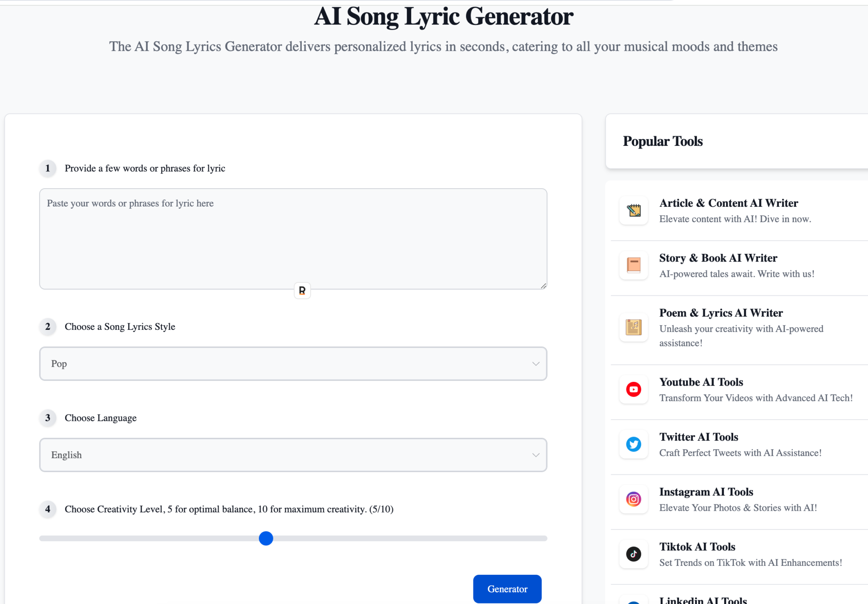Open the Youtube AI Tools link
The height and width of the screenshot is (604, 868).
(701, 382)
